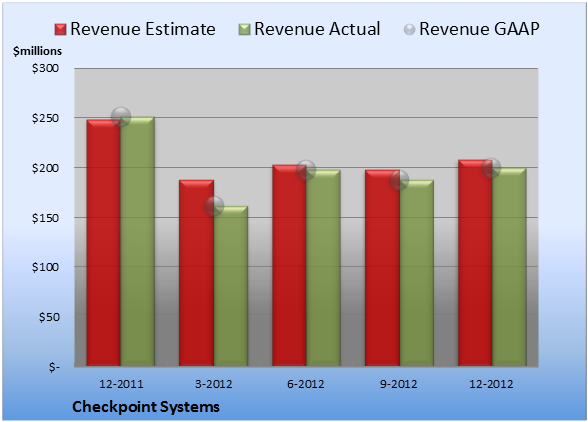The image size is (588, 422).
Task: Select the green actual bar for 12-2012
Action: (509, 267)
